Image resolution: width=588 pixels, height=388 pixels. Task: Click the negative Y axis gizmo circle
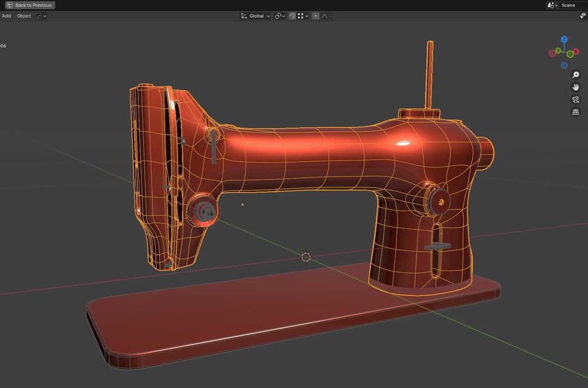[x=570, y=54]
